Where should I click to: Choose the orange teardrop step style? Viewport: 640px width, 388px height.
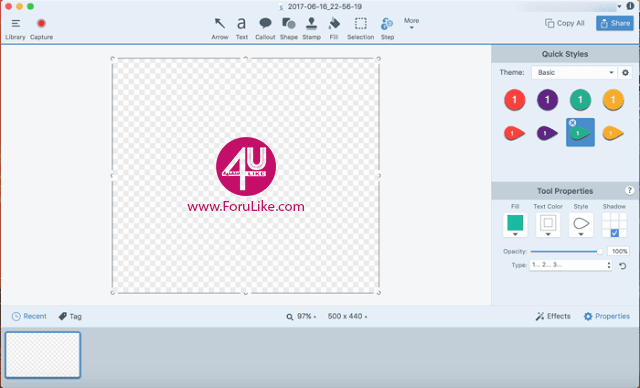pyautogui.click(x=613, y=133)
